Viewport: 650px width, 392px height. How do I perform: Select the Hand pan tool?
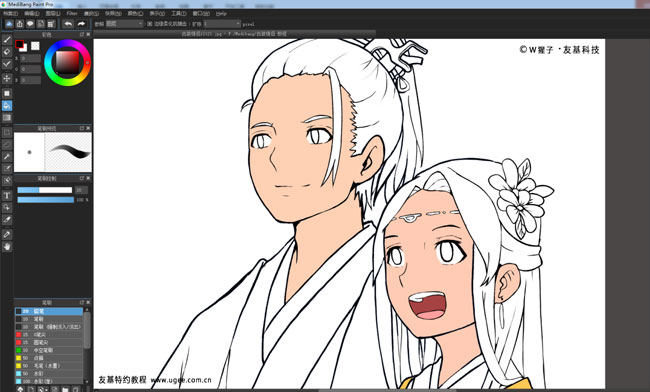pos(7,247)
